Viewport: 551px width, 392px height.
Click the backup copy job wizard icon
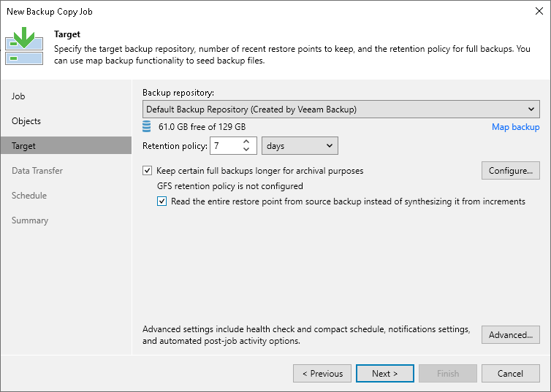(24, 46)
